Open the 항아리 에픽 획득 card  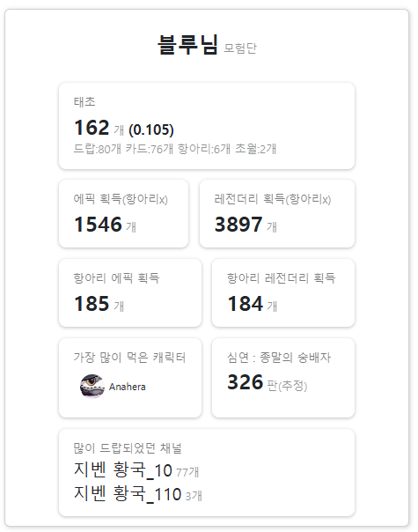click(x=130, y=292)
